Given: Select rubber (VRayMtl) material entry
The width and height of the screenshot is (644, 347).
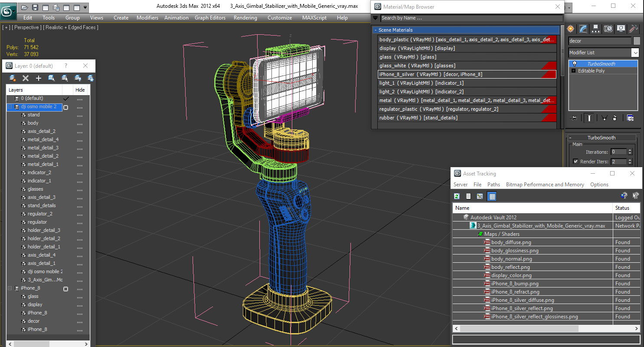Looking at the screenshot, I should (467, 118).
